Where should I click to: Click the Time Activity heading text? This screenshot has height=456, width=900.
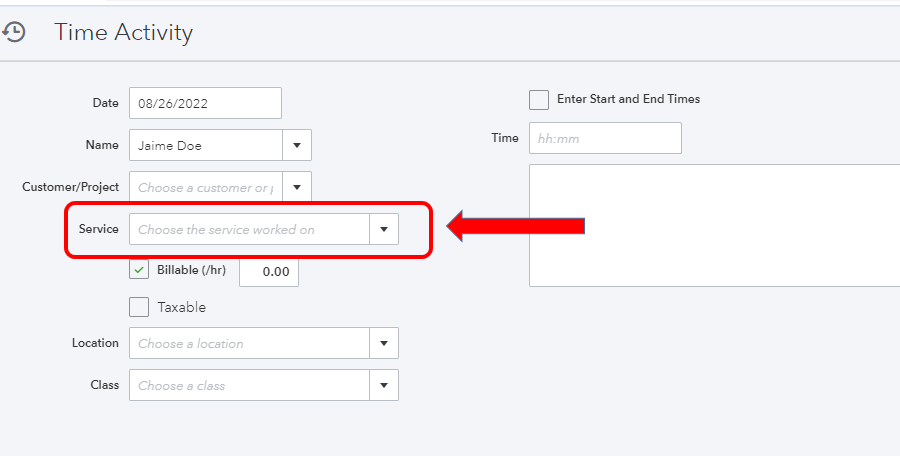(x=123, y=32)
